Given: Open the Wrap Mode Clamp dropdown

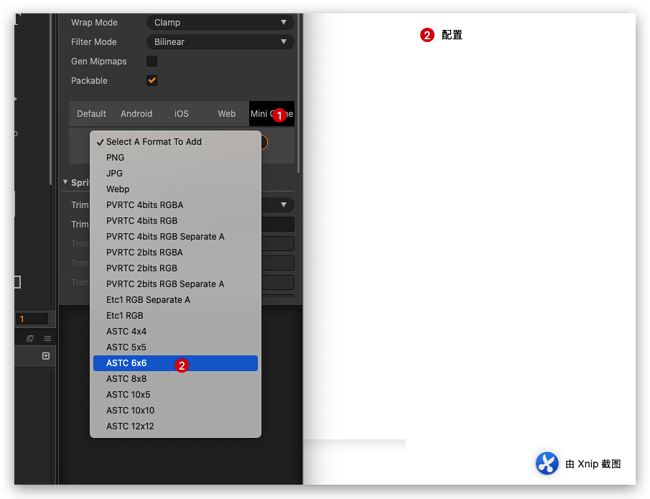Looking at the screenshot, I should [x=220, y=22].
